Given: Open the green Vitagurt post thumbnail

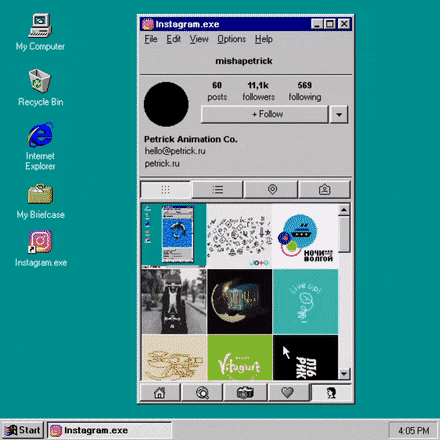Looking at the screenshot, I should [239, 357].
